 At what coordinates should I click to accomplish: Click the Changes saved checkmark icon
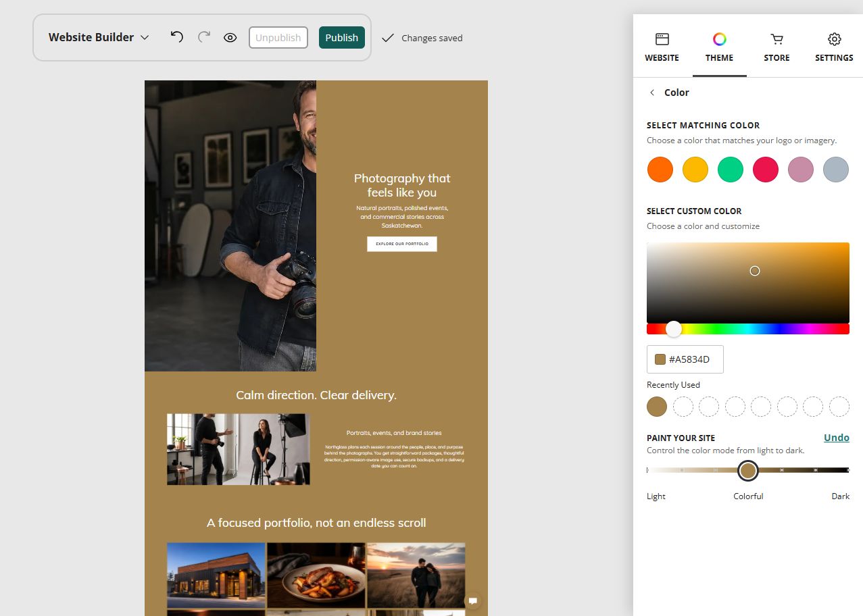[387, 38]
